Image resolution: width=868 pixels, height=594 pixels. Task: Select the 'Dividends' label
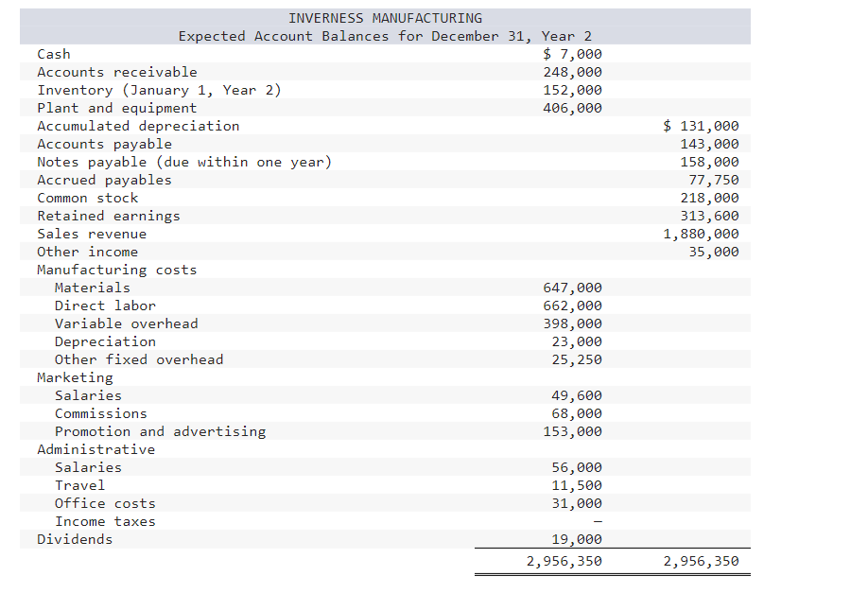point(75,540)
